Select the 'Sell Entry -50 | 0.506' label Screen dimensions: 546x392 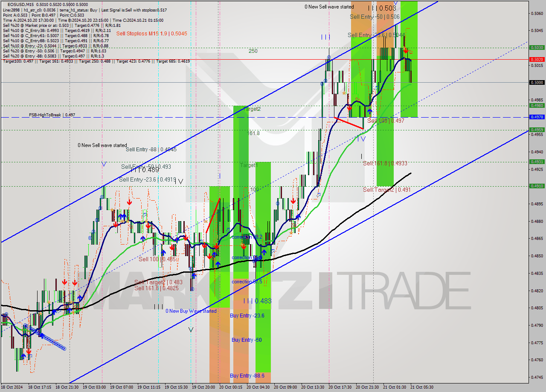click(375, 17)
